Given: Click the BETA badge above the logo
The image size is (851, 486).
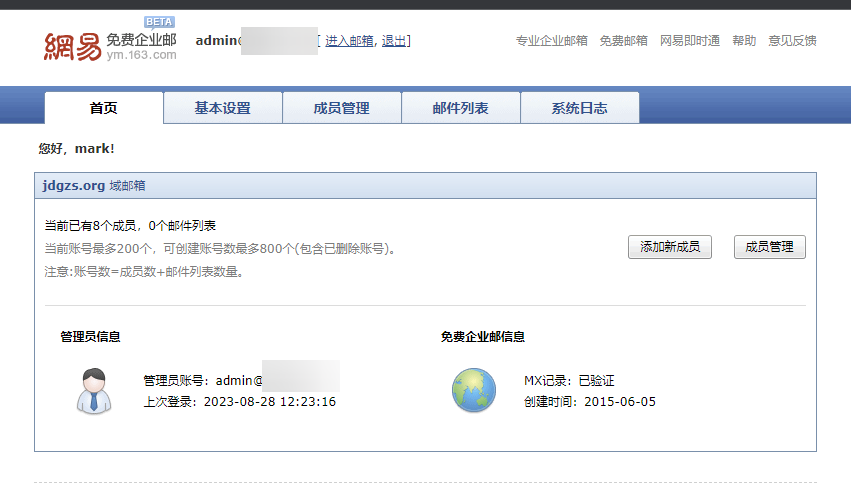Looking at the screenshot, I should pyautogui.click(x=159, y=22).
